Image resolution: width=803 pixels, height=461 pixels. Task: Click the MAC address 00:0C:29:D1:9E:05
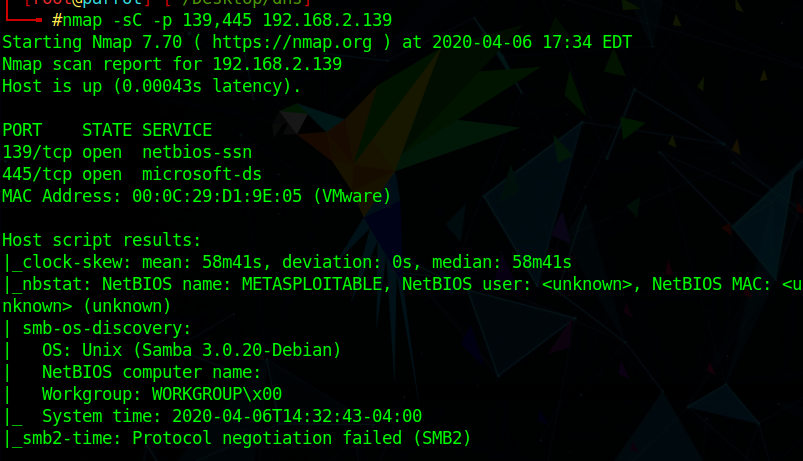coord(217,197)
